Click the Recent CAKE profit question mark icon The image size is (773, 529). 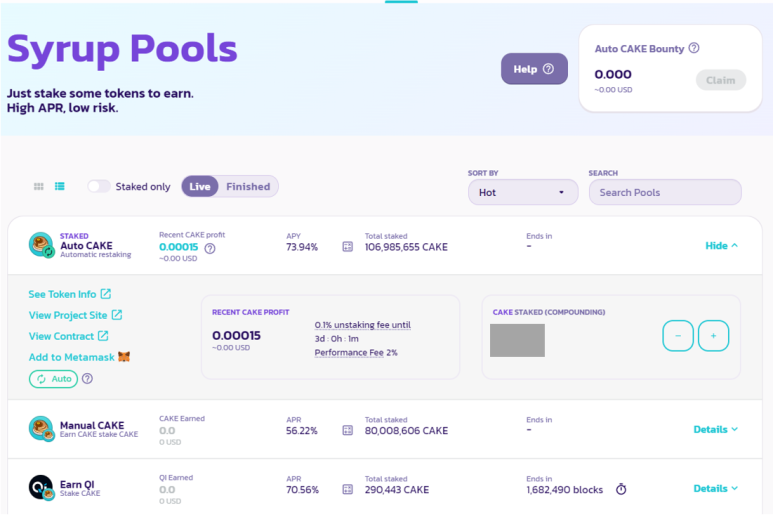210,248
